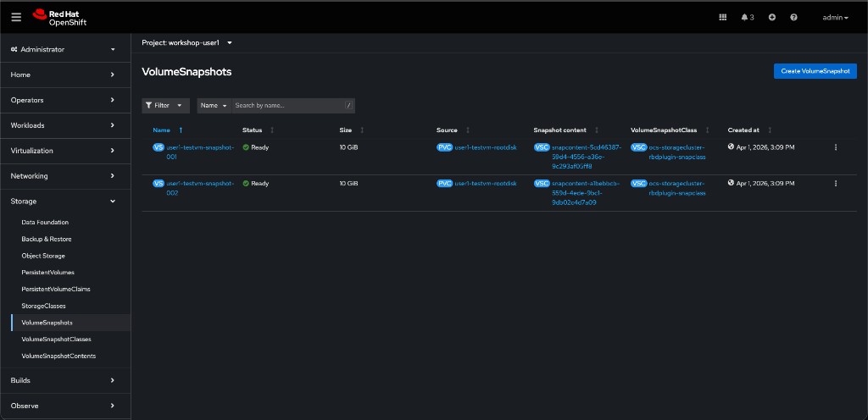The width and height of the screenshot is (868, 420).
Task: Open user1-testvm-rootdisk source in snapshot-002 row
Action: (x=486, y=184)
